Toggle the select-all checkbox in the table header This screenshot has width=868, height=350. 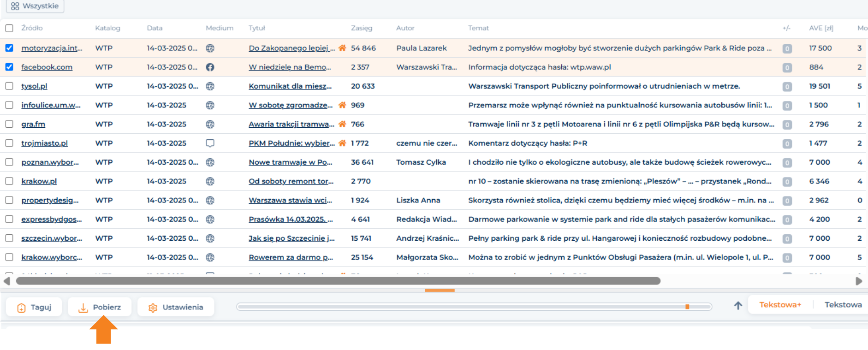click(9, 28)
